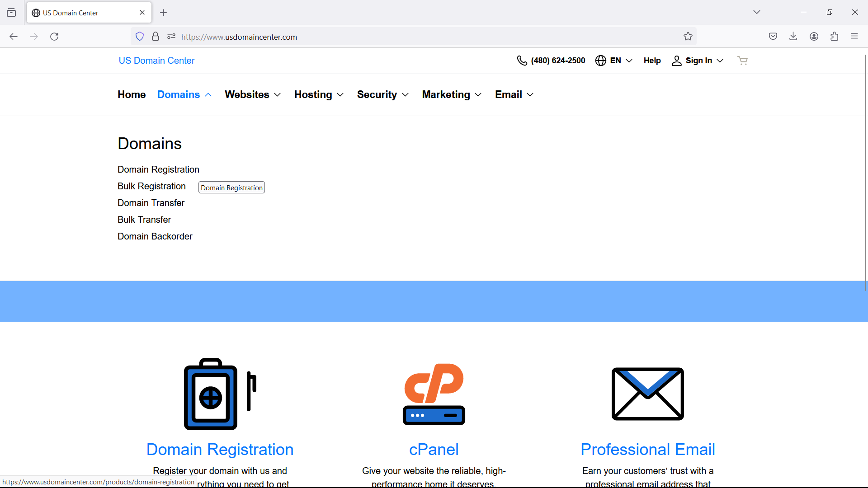Click the site padlock security icon
This screenshot has height=488, width=868.
[156, 37]
